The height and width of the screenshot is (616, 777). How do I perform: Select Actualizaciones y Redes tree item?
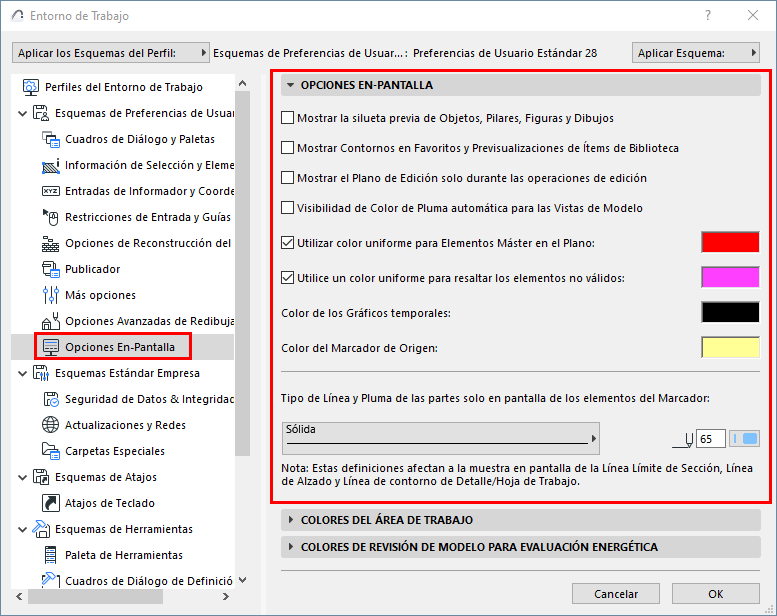125,425
